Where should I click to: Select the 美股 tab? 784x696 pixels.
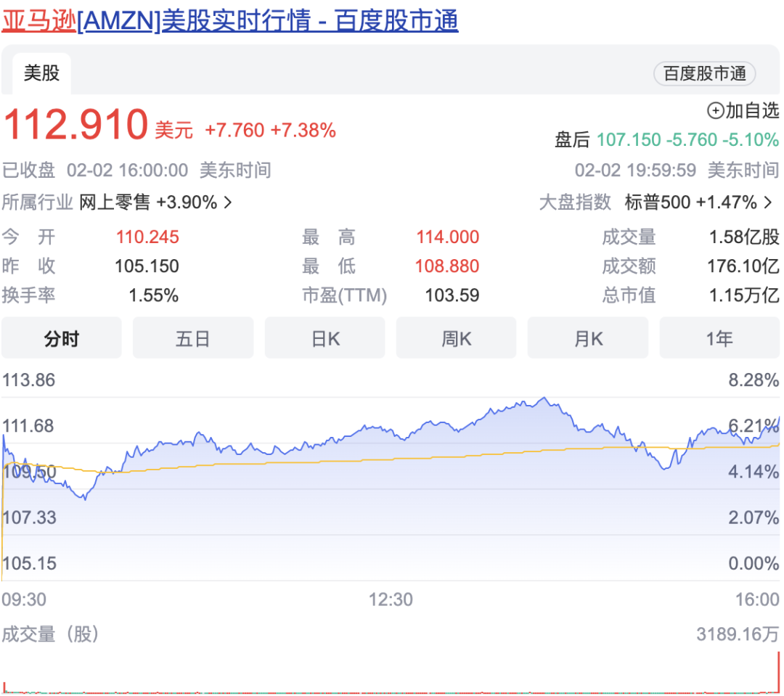[41, 73]
